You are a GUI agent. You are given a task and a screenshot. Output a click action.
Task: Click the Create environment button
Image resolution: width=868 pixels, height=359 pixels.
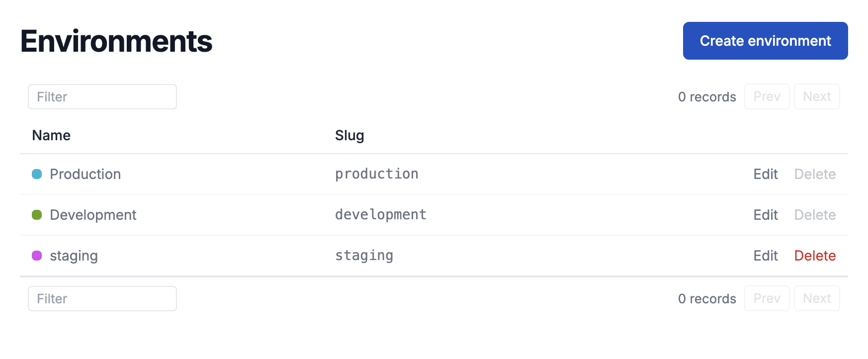click(x=765, y=41)
